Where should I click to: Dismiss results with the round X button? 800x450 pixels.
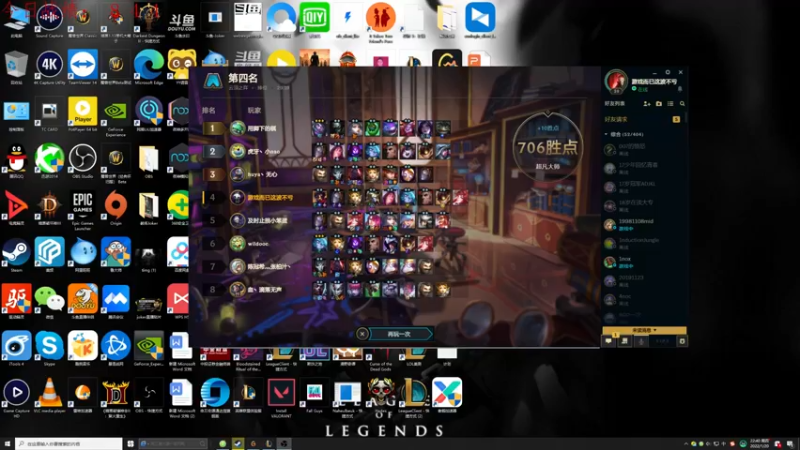362,334
